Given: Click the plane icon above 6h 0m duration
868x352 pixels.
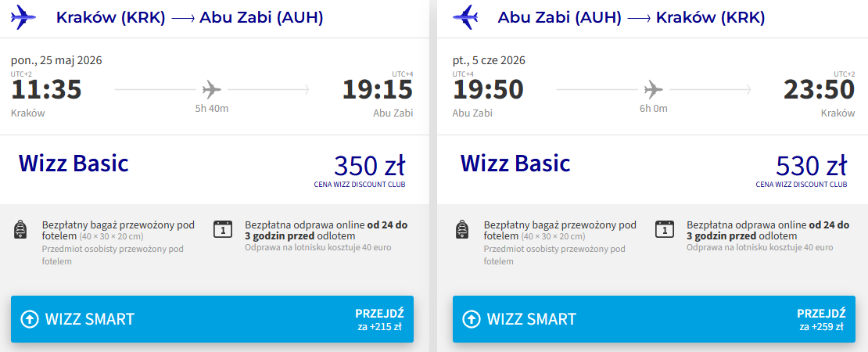Looking at the screenshot, I should (653, 89).
